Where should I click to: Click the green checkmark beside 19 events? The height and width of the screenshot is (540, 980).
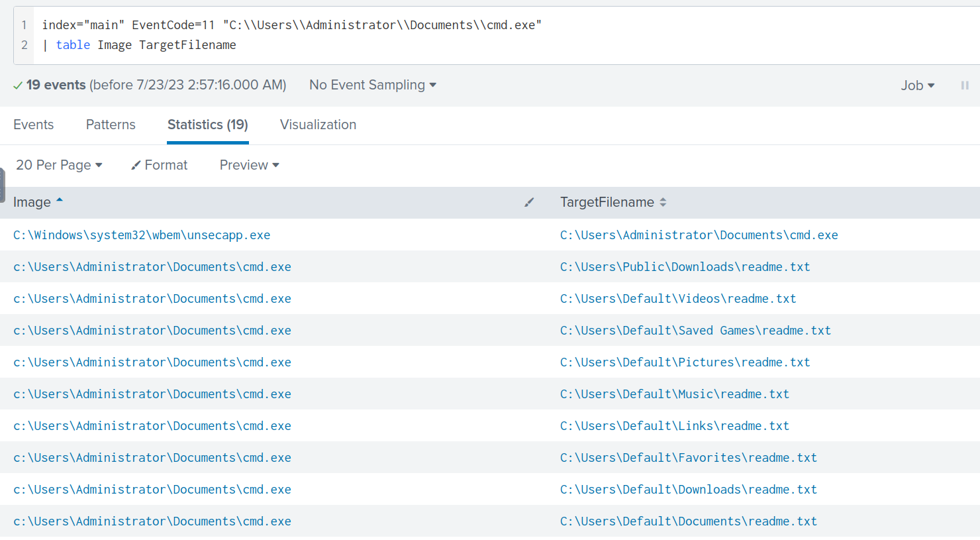(18, 85)
